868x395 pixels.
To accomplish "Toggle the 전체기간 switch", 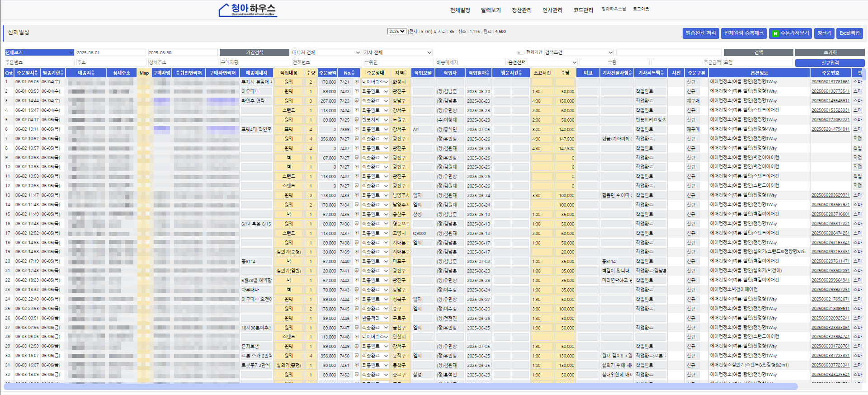I will click(x=521, y=52).
